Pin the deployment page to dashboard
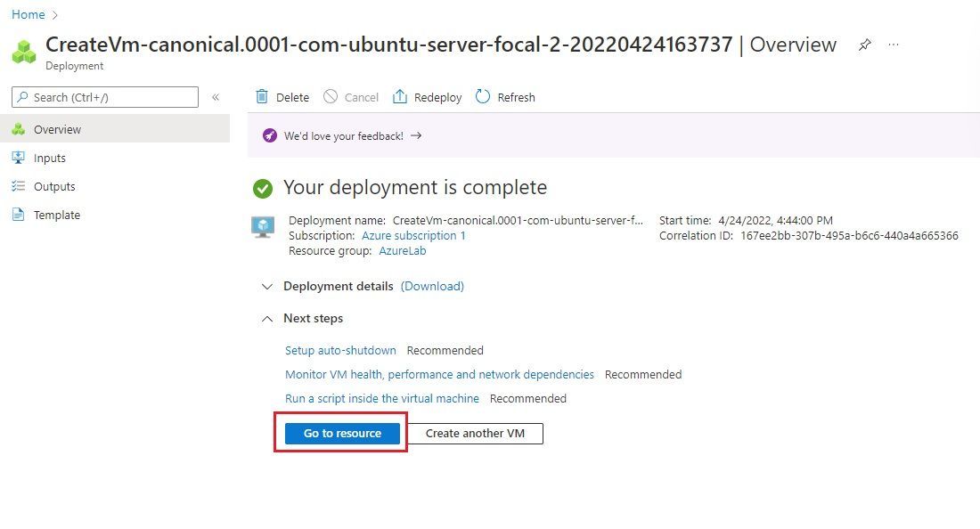This screenshot has width=980, height=529. point(864,45)
